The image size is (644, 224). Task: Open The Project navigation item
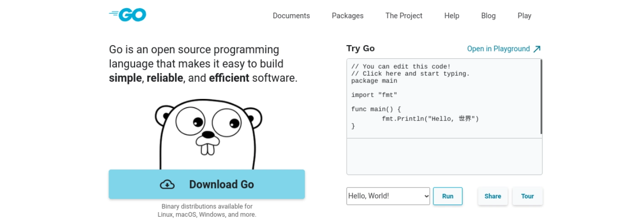(x=404, y=16)
